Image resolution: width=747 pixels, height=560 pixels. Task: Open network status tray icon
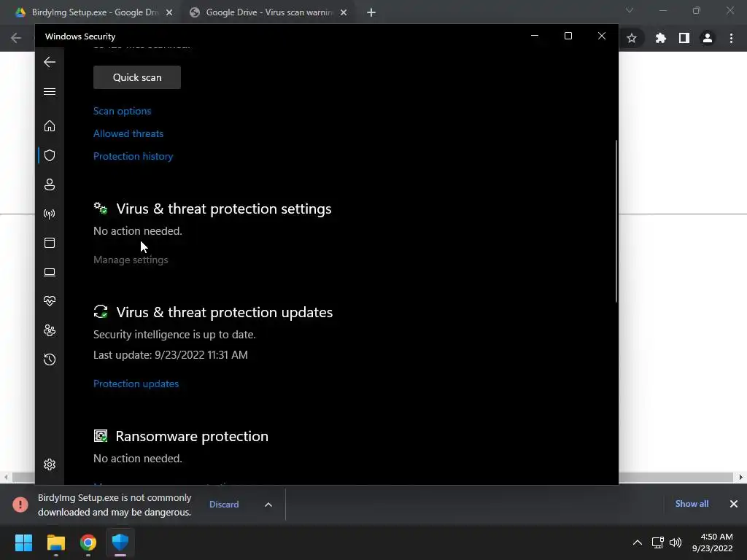658,542
